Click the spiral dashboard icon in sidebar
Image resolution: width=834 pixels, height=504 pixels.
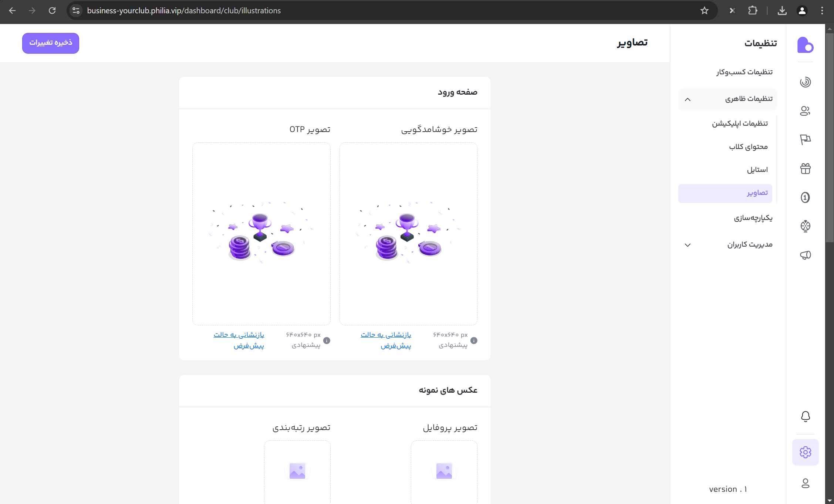pos(805,82)
